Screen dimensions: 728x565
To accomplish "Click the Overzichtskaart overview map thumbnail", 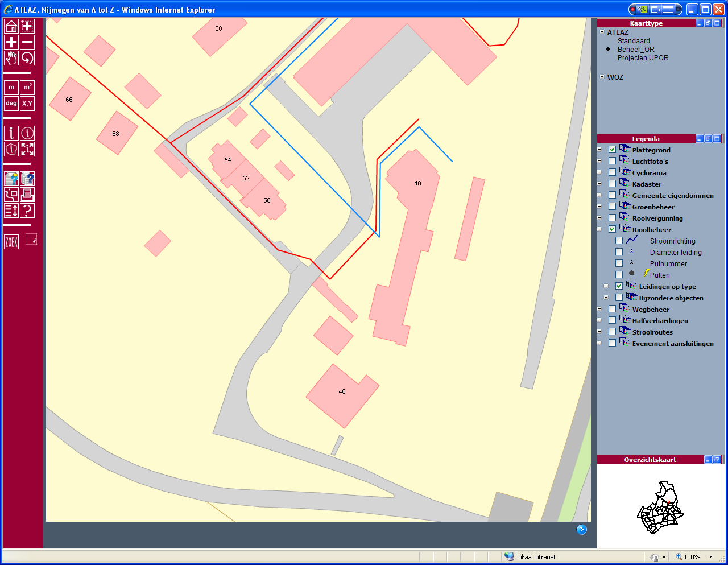I will pyautogui.click(x=660, y=507).
